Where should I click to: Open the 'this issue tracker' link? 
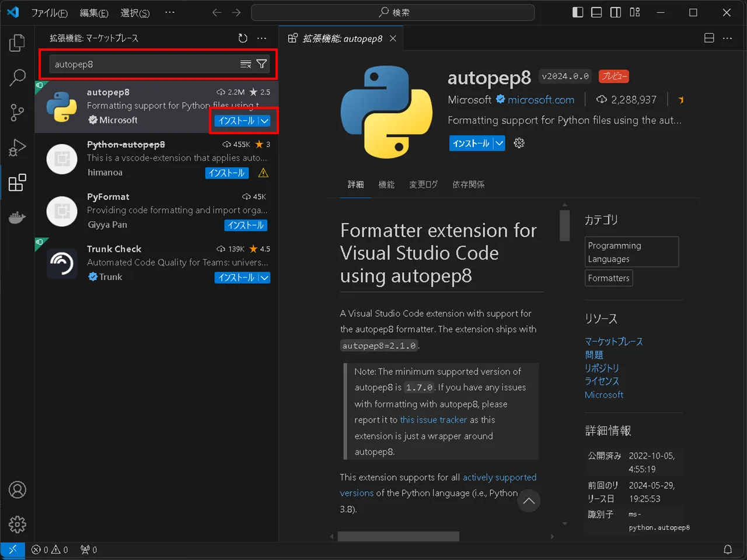[x=434, y=419]
